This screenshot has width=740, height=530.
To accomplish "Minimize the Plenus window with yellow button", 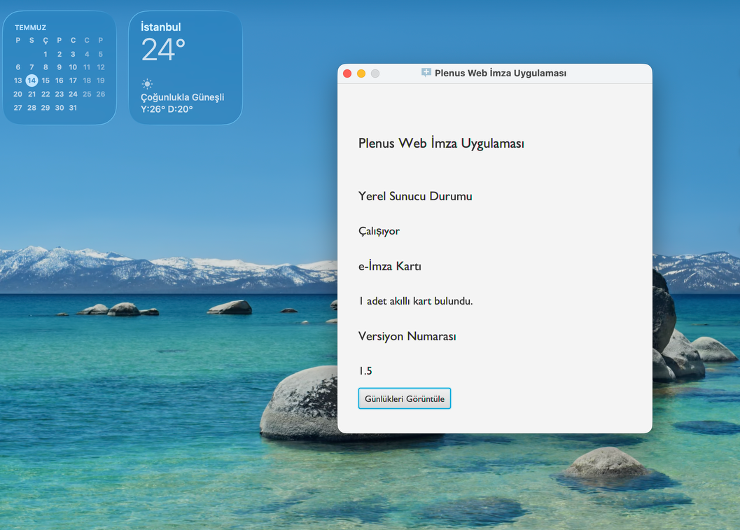I will click(x=361, y=74).
